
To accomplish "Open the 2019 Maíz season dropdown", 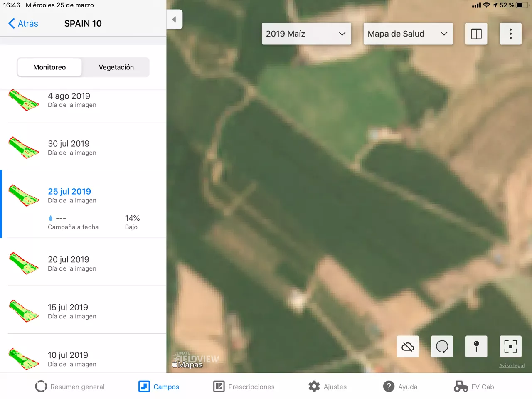I will click(x=306, y=34).
